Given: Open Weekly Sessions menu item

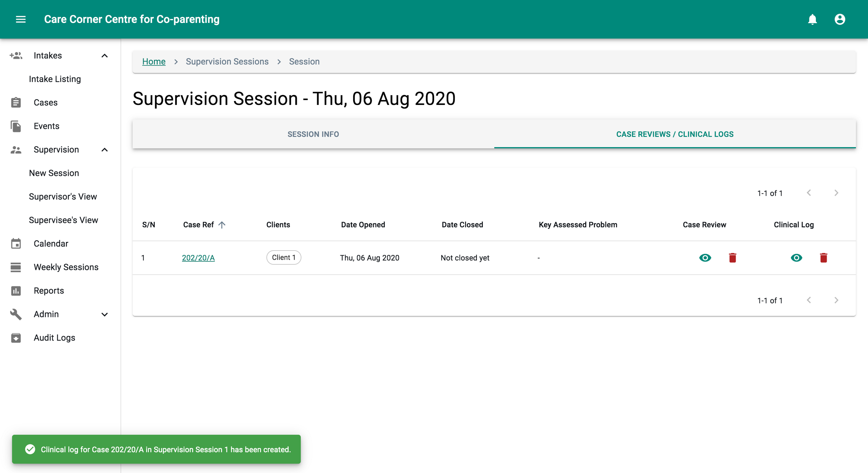Looking at the screenshot, I should 66,267.
